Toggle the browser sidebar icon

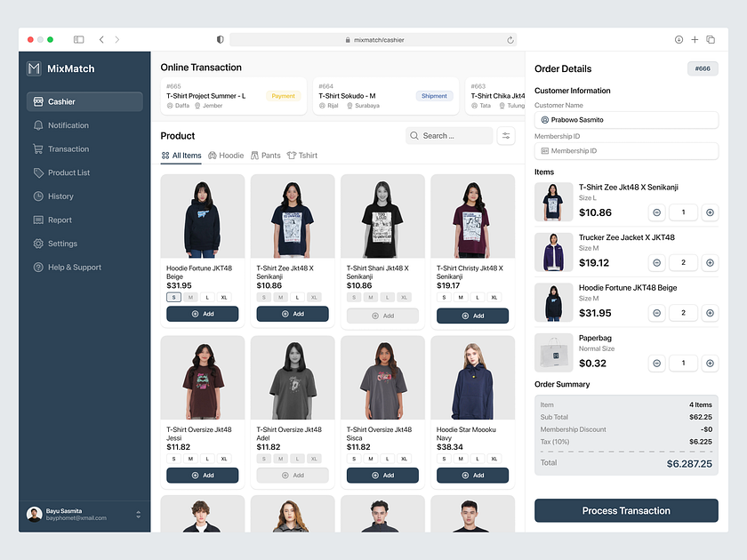[78, 39]
